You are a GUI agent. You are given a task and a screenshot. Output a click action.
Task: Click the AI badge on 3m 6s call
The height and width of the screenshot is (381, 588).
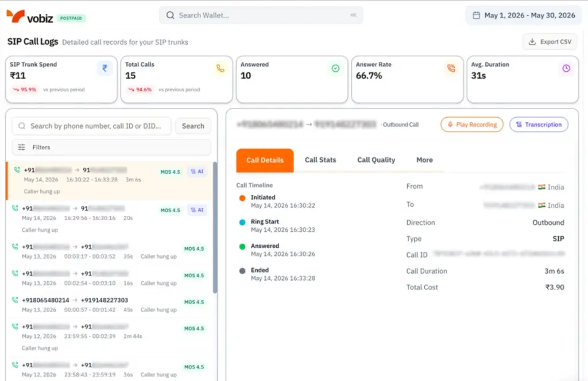197,171
